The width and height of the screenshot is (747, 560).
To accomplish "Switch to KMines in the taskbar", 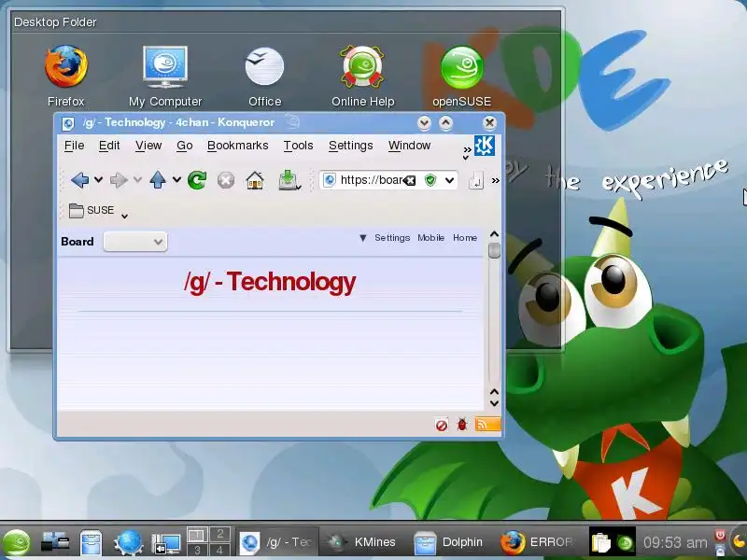I will [x=363, y=542].
